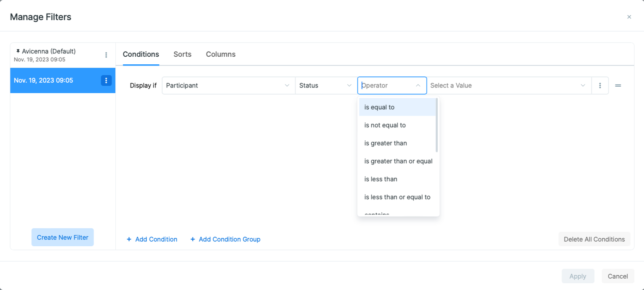644x290 pixels.
Task: Expand the Participant dropdown
Action: [x=228, y=85]
